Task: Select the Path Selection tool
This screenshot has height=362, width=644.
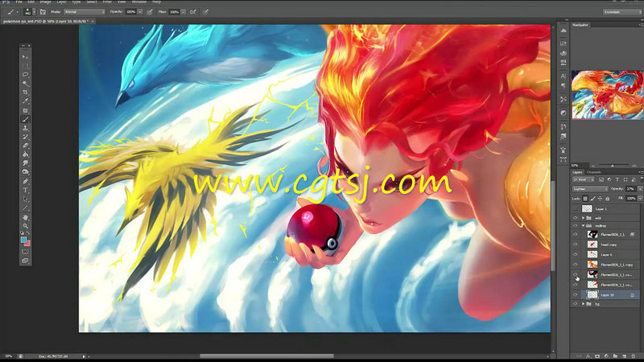Action: point(25,199)
